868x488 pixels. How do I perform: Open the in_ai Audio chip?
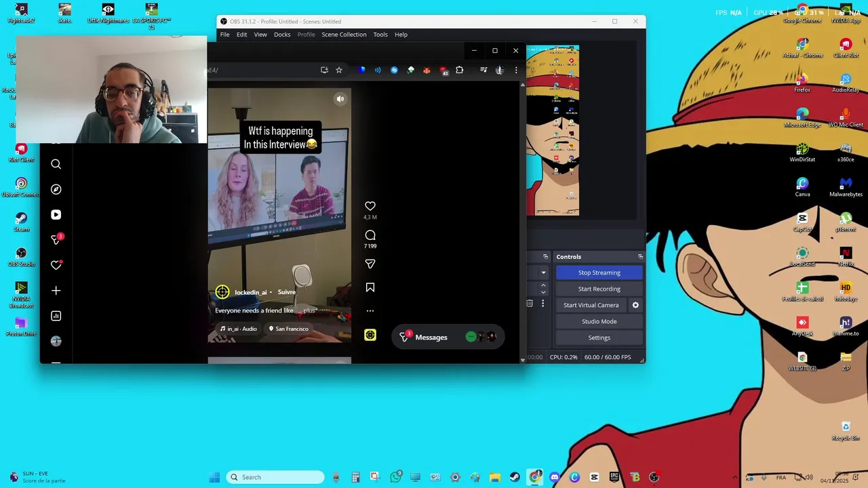pos(239,329)
